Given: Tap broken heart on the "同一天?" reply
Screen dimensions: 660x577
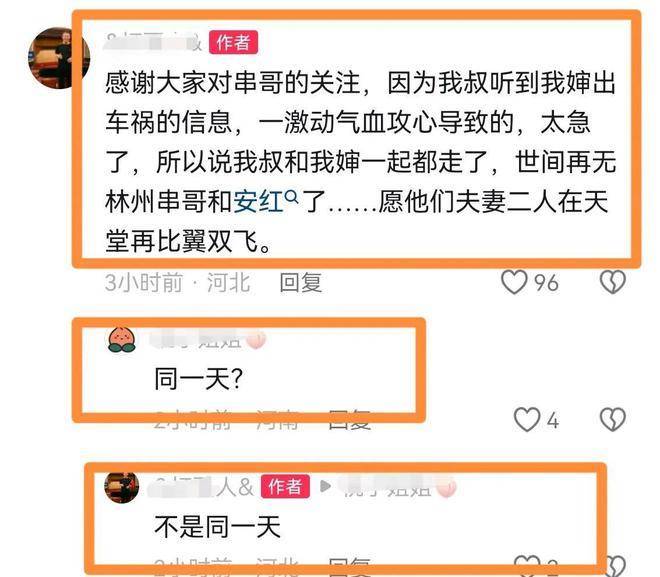Looking at the screenshot, I should click(x=612, y=419).
